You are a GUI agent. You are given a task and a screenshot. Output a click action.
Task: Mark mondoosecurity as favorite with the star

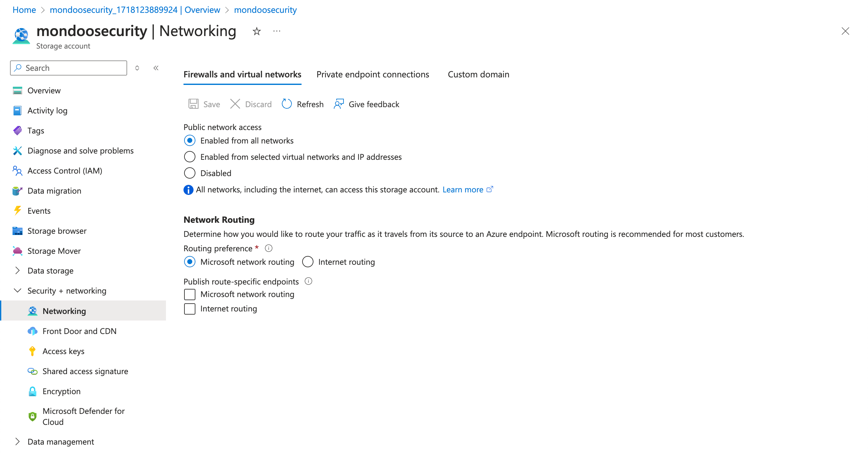pyautogui.click(x=256, y=31)
